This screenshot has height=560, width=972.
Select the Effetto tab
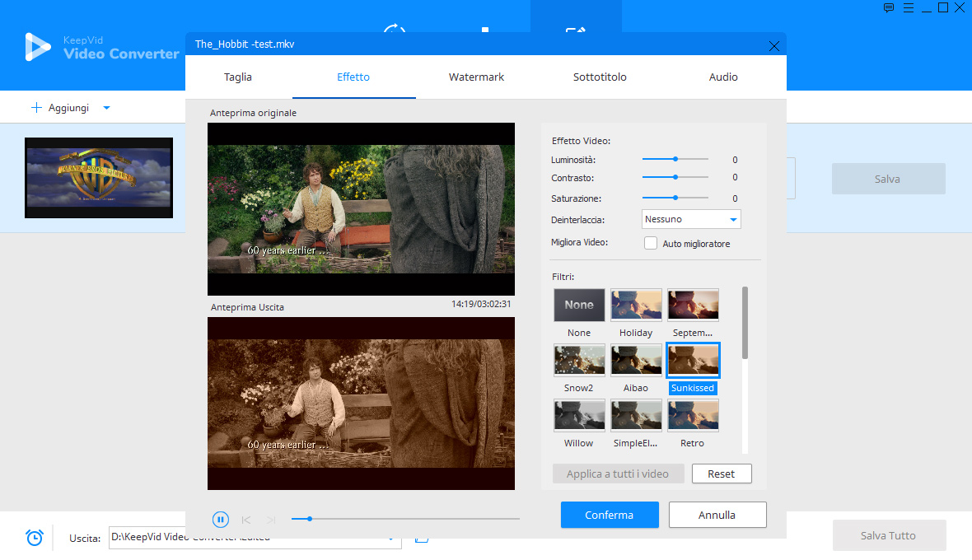(353, 77)
